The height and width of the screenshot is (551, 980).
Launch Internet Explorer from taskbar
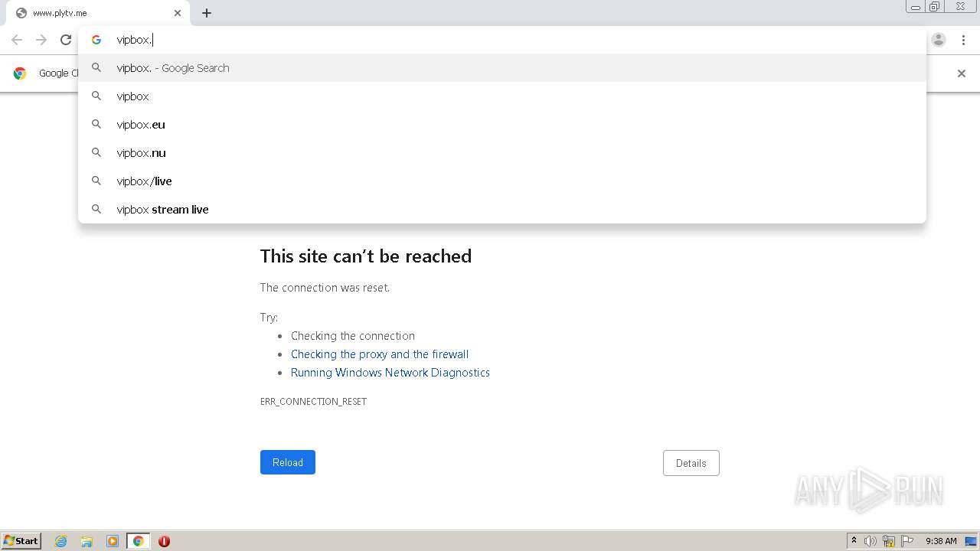61,541
